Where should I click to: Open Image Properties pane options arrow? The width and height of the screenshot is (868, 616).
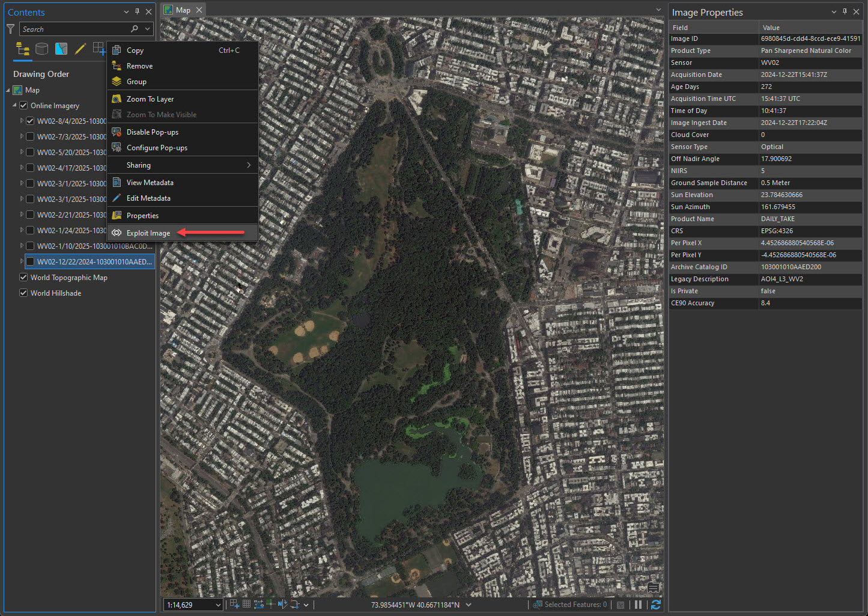coord(834,12)
